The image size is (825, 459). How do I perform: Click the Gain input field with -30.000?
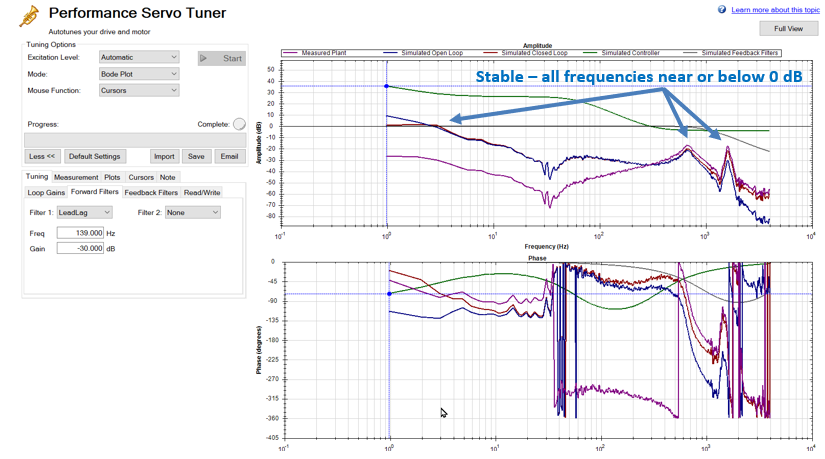click(81, 248)
